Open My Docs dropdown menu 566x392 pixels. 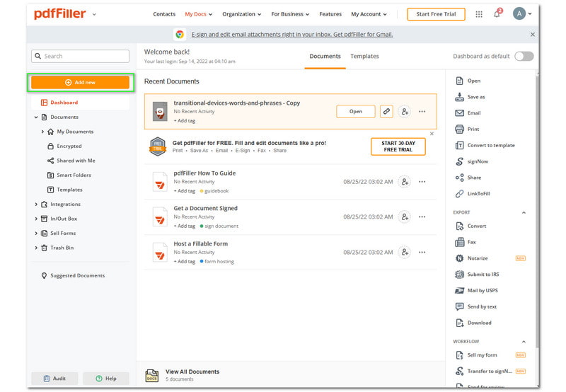click(x=199, y=14)
